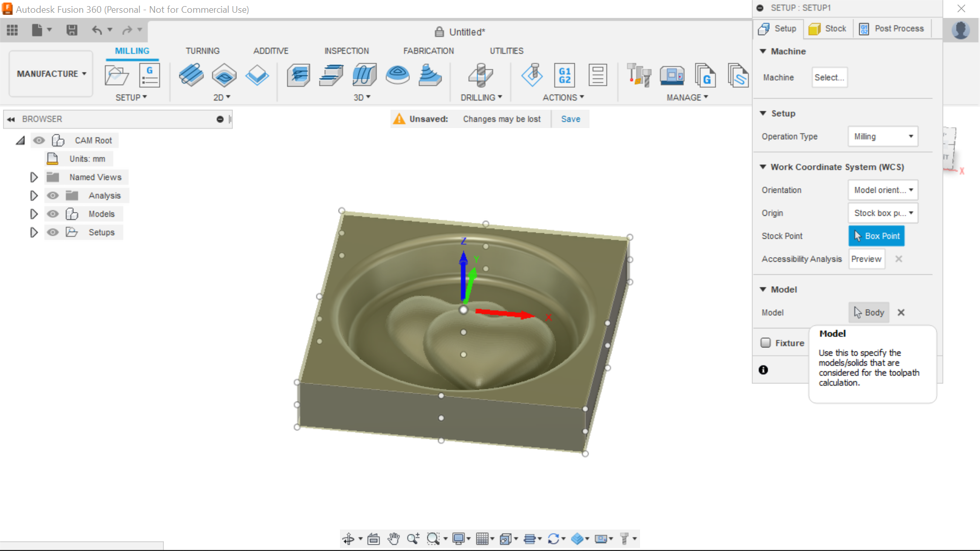
Task: Select the 2D Pocket tool icon
Action: click(224, 76)
